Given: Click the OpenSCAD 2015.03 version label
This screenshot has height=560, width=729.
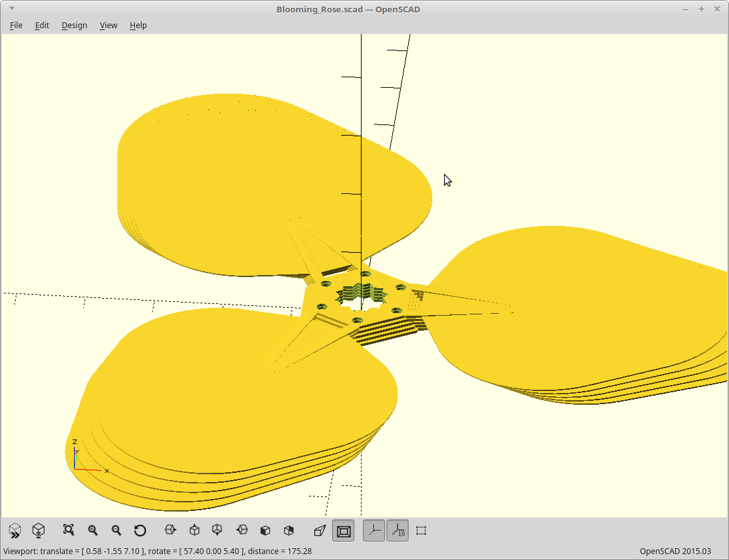Looking at the screenshot, I should click(675, 551).
